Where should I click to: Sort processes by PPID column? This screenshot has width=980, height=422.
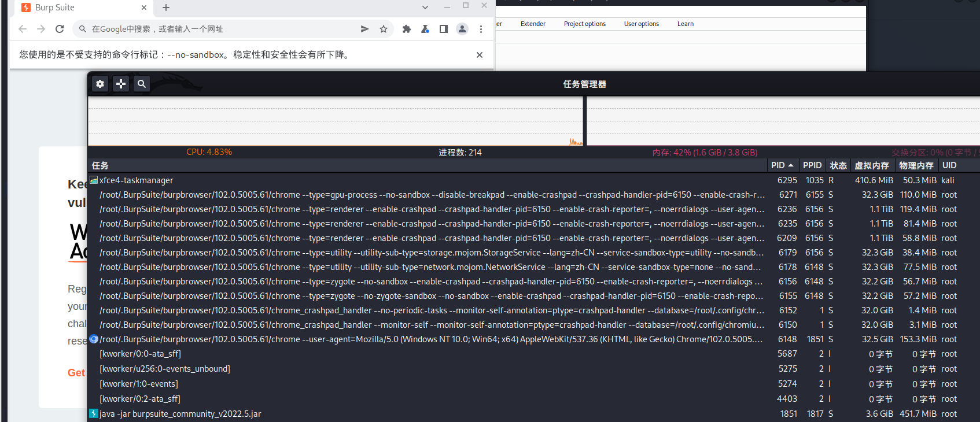[812, 165]
